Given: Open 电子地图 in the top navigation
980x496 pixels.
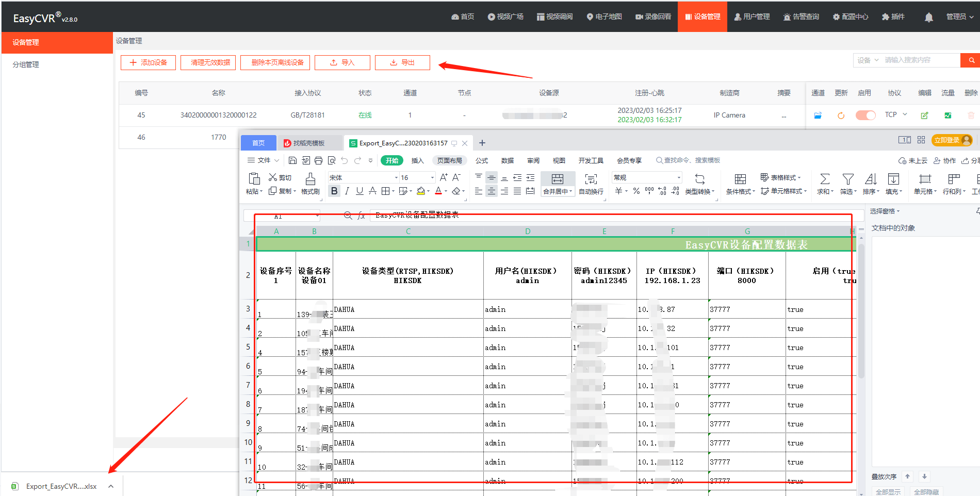Looking at the screenshot, I should pyautogui.click(x=605, y=17).
